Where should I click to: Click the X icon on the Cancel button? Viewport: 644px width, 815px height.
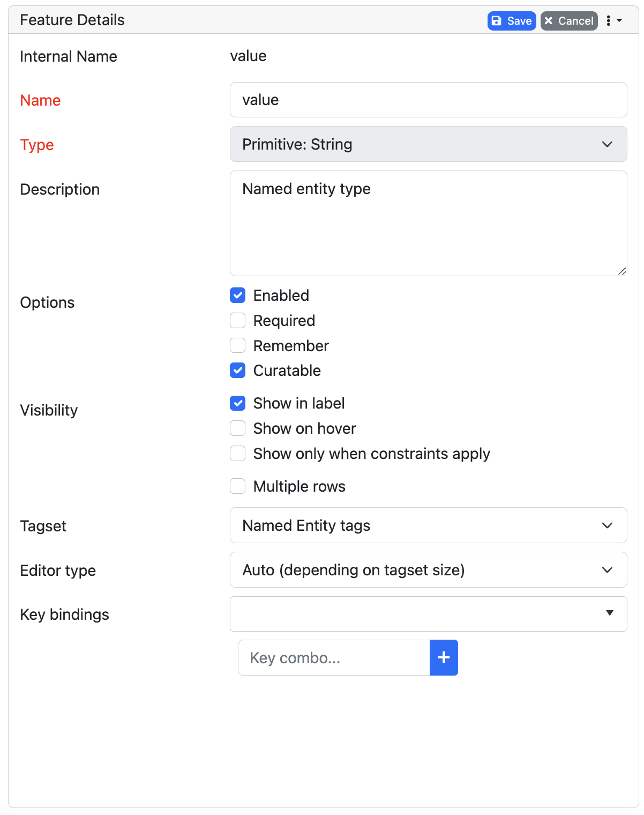coord(549,20)
